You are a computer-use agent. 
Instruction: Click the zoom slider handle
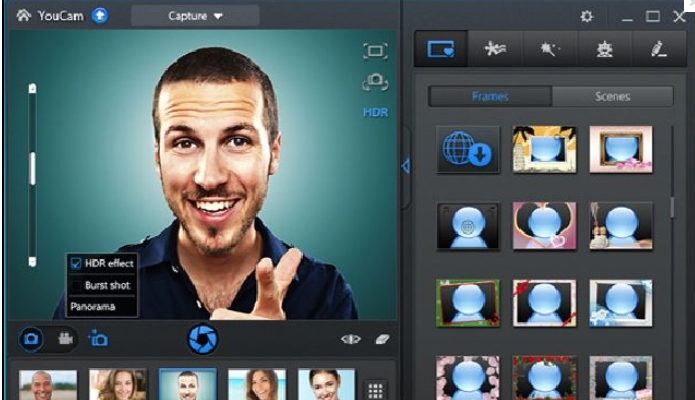[32, 168]
